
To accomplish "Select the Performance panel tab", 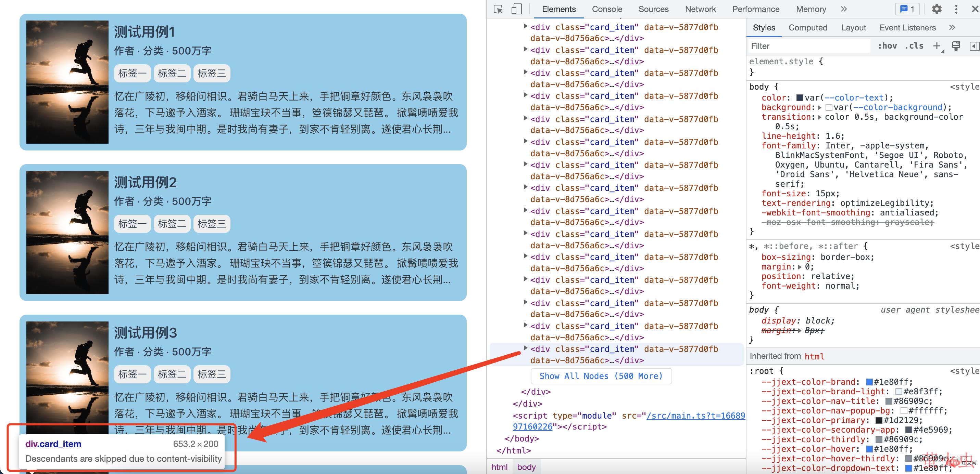I will pyautogui.click(x=756, y=9).
